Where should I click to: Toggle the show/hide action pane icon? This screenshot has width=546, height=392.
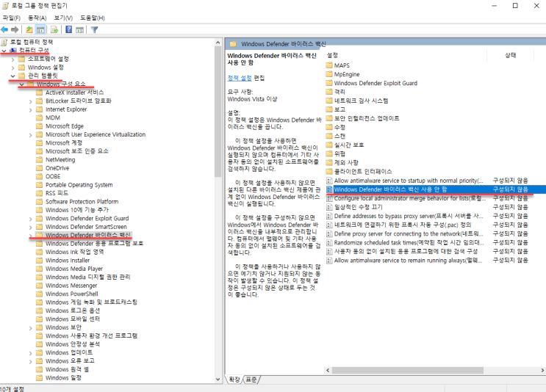80,29
